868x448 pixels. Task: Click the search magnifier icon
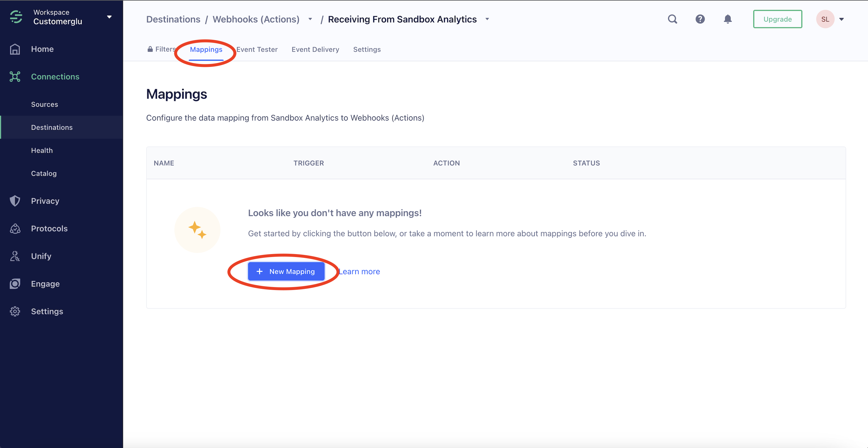[672, 19]
